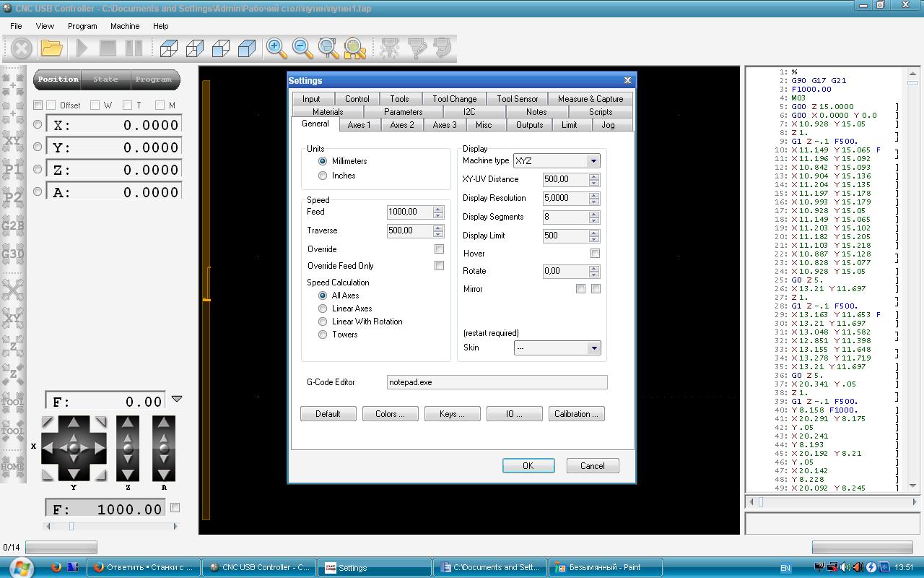Image resolution: width=924 pixels, height=578 pixels.
Task: Switch to the Tool Change tab
Action: coord(455,99)
